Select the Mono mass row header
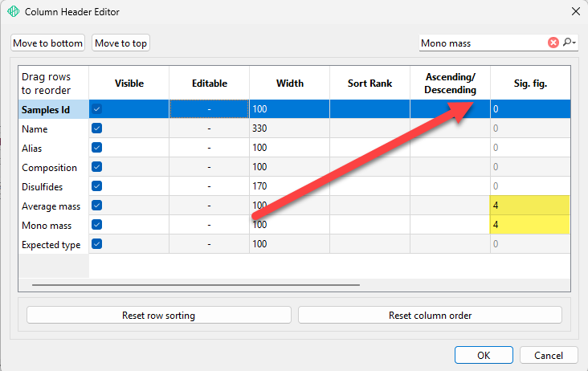 (x=54, y=225)
